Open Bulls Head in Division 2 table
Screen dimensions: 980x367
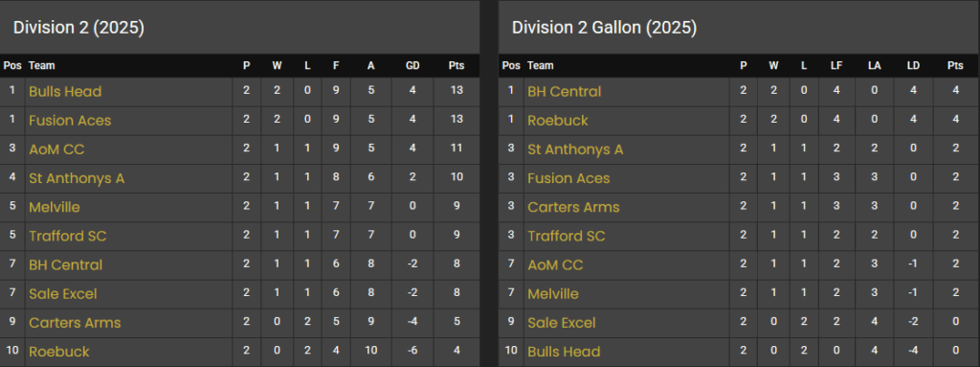tap(65, 91)
